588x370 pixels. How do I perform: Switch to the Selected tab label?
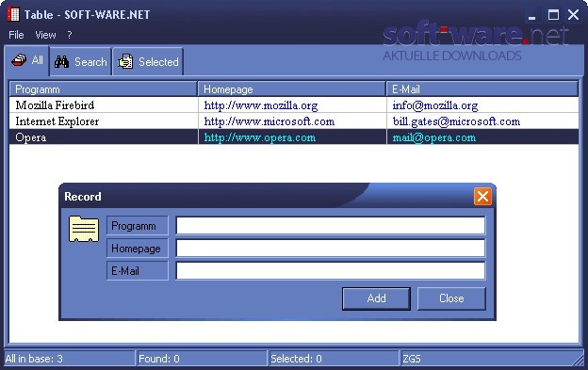[158, 62]
